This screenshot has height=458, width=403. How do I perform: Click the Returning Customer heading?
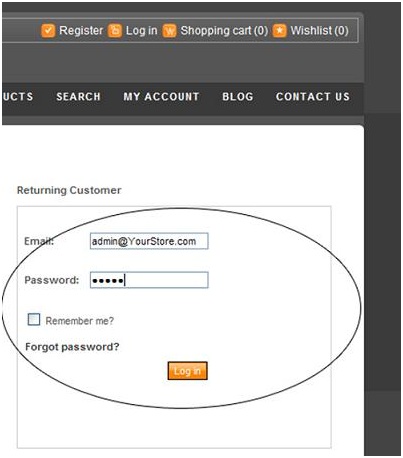pos(69,190)
